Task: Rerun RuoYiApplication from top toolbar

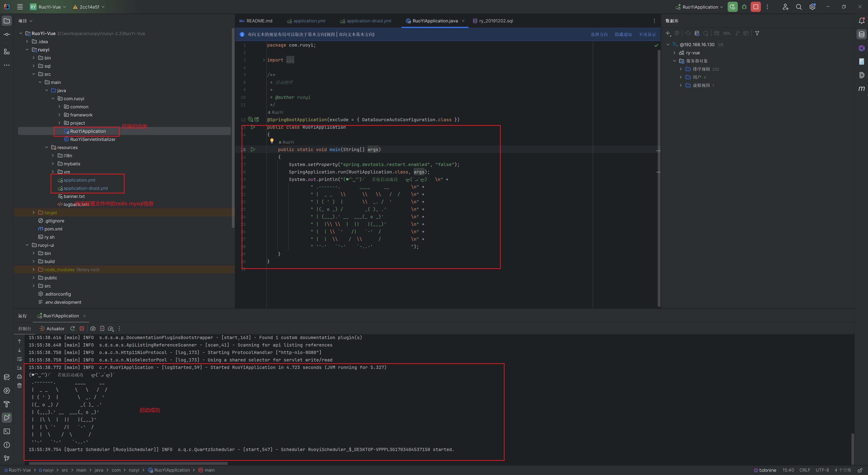Action: (x=733, y=7)
